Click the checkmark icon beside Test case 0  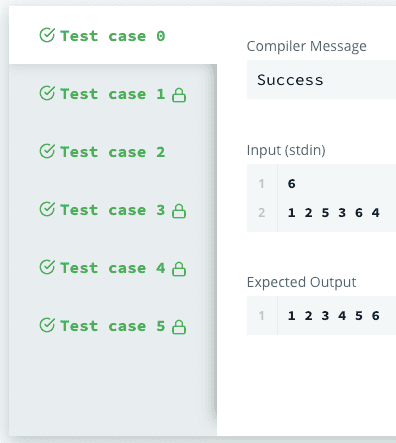tap(47, 35)
